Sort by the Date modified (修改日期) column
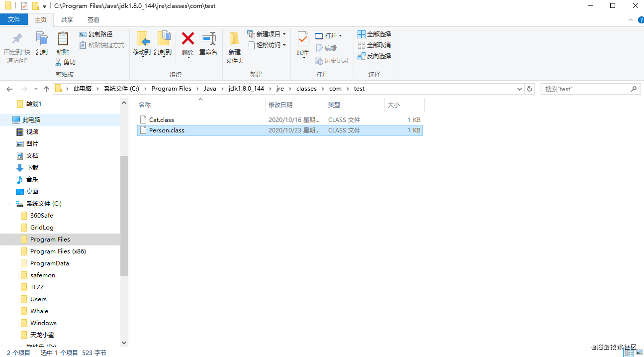 point(295,105)
